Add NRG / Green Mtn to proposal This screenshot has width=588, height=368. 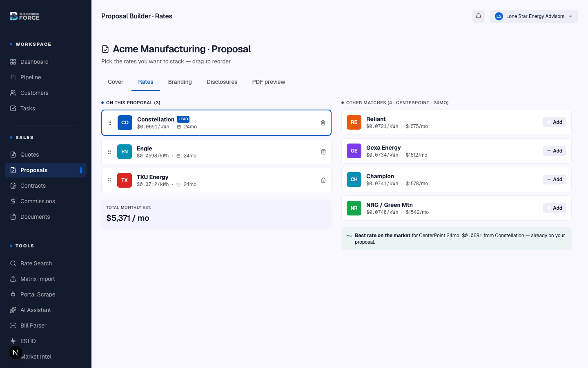pos(555,208)
